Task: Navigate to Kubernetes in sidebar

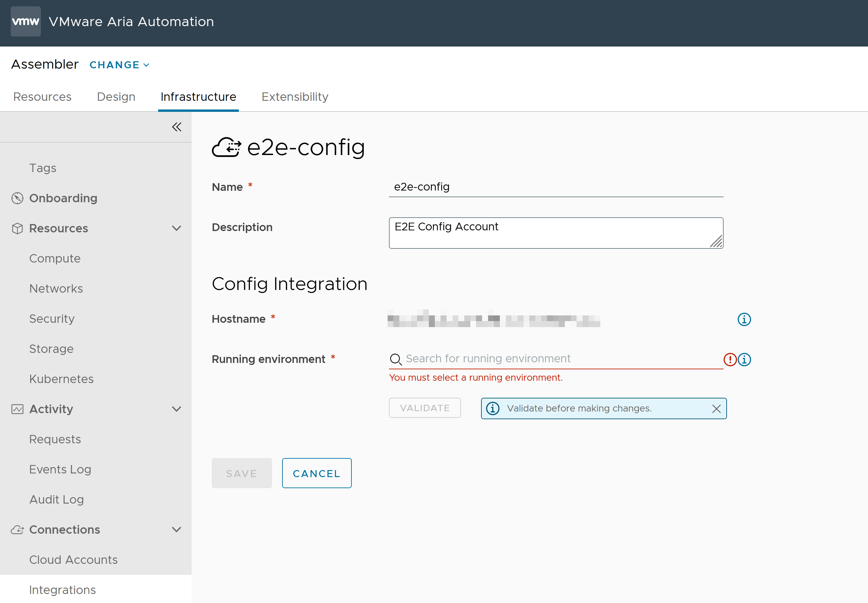Action: click(61, 379)
